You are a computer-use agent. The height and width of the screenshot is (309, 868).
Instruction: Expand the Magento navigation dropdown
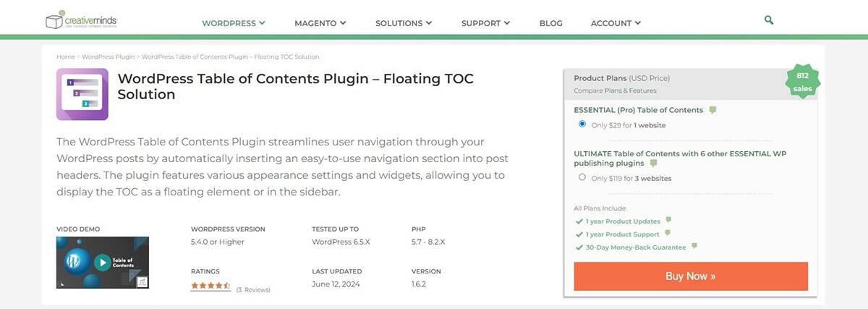point(320,23)
